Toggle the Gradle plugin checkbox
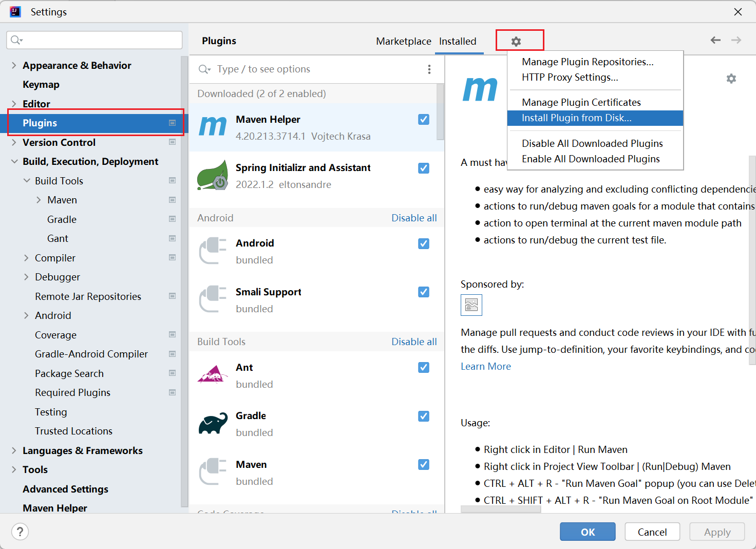Image resolution: width=756 pixels, height=549 pixels. point(424,416)
